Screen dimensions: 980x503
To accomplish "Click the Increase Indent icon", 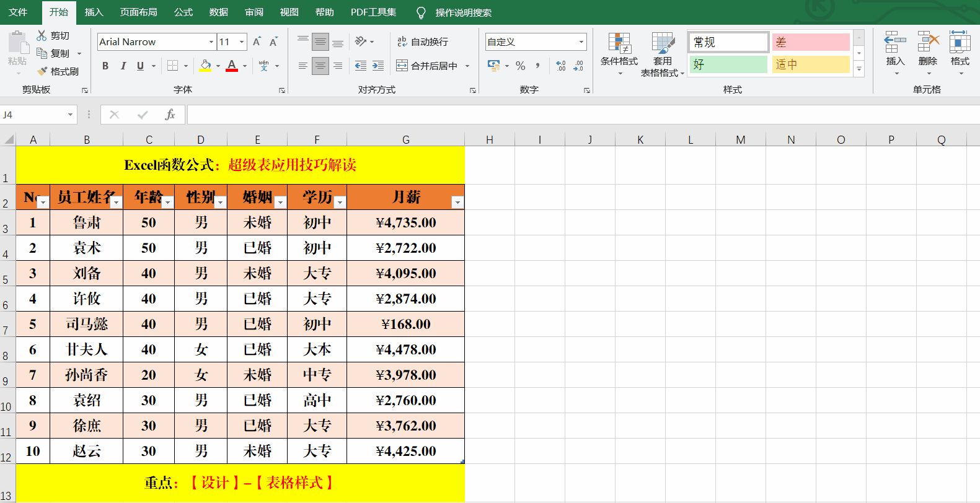I will (377, 66).
